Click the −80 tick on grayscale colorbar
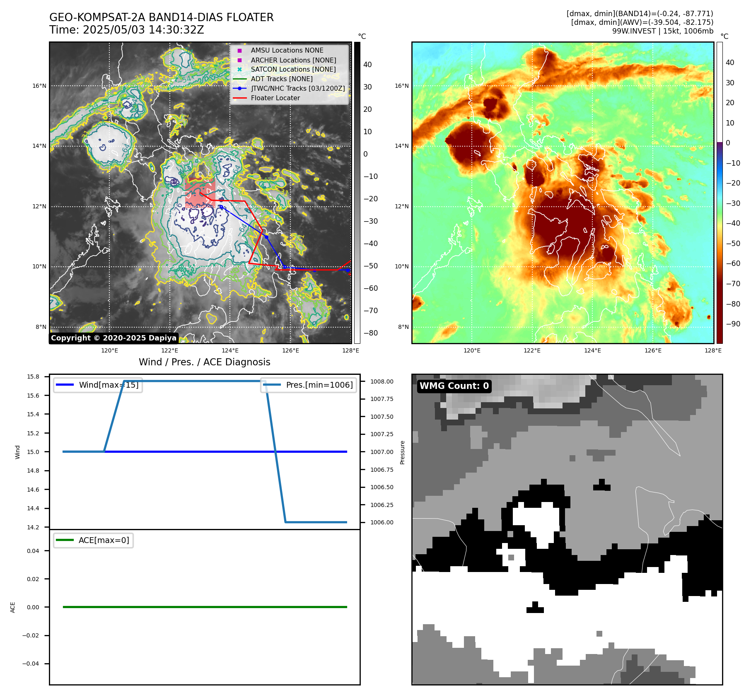This screenshot has width=751, height=700. (x=371, y=333)
